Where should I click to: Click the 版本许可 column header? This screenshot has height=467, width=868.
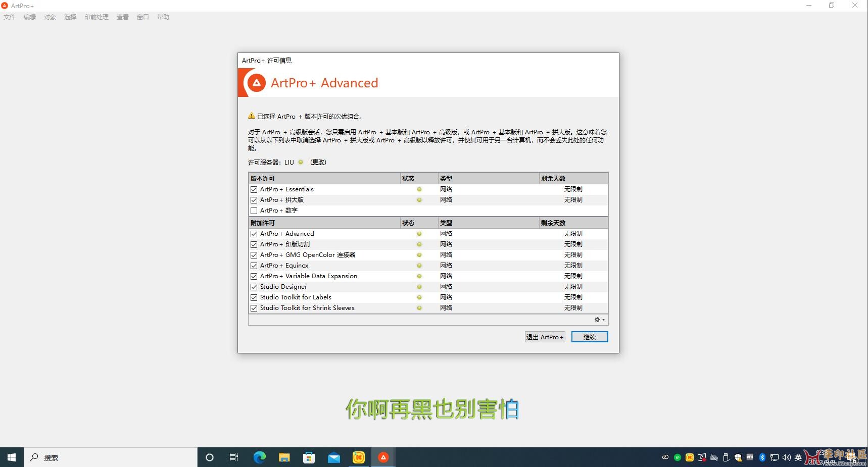click(x=324, y=178)
